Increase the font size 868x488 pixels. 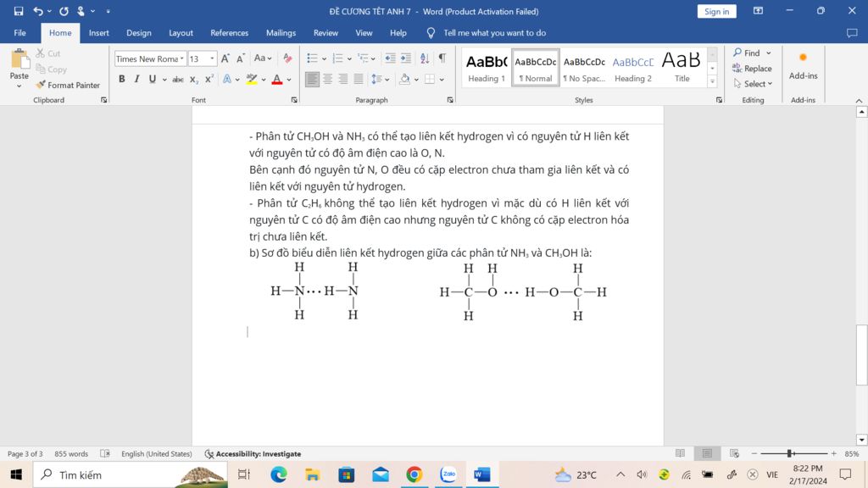click(x=225, y=58)
